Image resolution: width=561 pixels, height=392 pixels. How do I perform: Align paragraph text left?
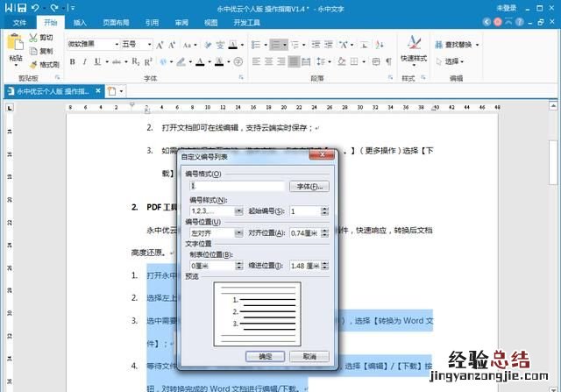click(256, 61)
